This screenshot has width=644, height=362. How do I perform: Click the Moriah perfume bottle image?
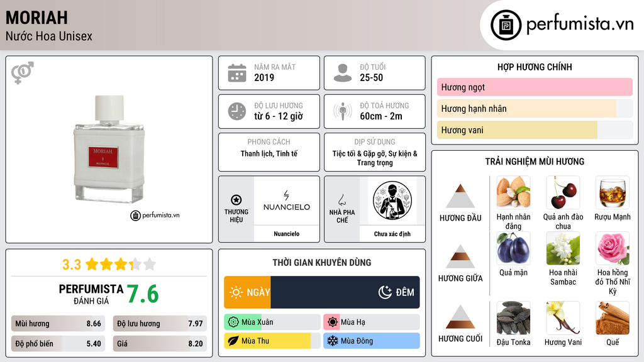(x=109, y=149)
